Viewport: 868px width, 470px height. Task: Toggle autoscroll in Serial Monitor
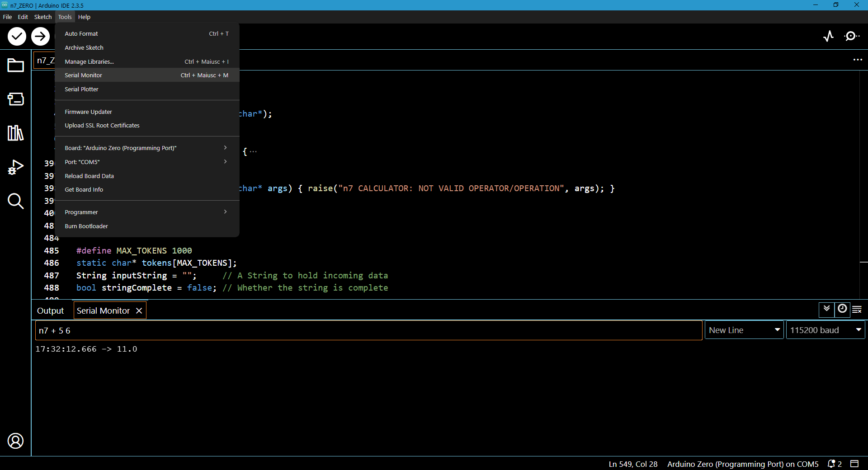(826, 310)
